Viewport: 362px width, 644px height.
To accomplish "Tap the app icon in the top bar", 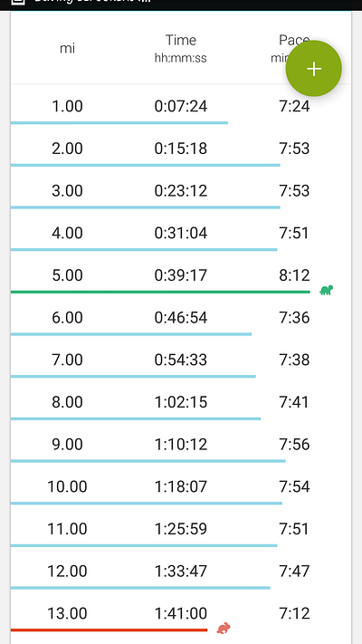I will pos(18,2).
